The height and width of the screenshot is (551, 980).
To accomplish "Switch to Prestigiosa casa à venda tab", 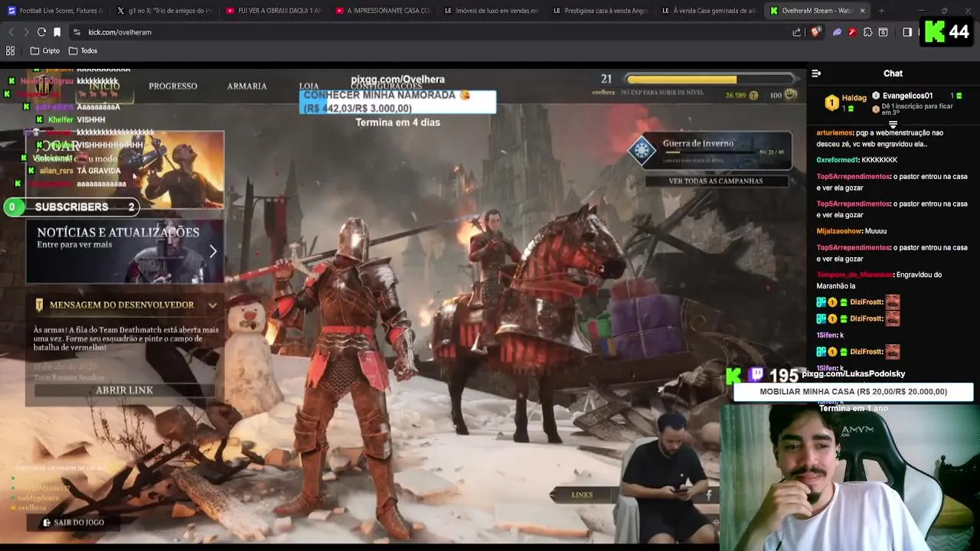I will click(x=600, y=11).
